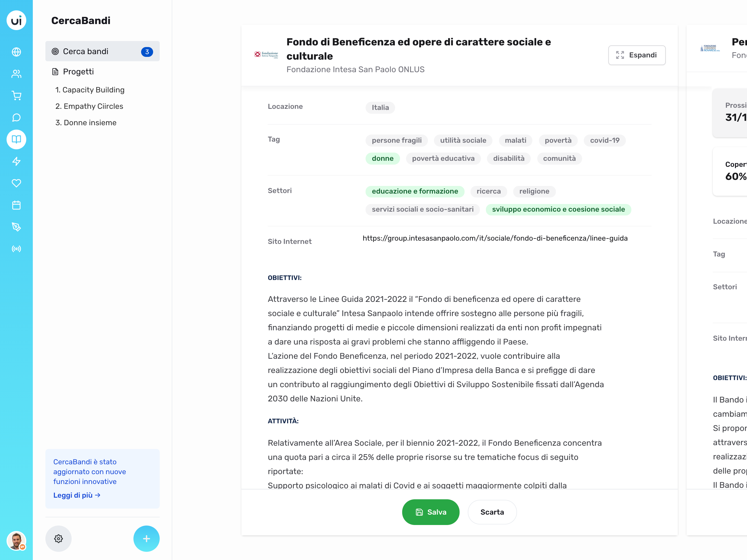The width and height of the screenshot is (747, 560).
Task: Click the green Salva button
Action: click(431, 512)
